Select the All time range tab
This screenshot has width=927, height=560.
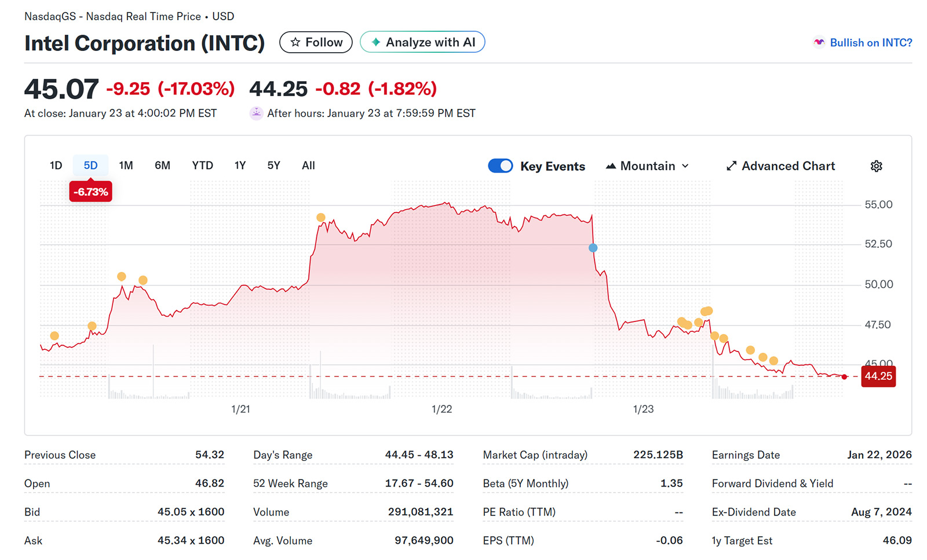coord(308,166)
